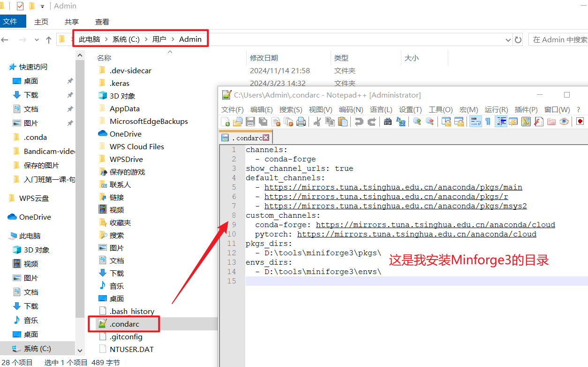Open the Quick Access Toolbar customize dropdown
This screenshot has width=588, height=367.
coord(43,7)
